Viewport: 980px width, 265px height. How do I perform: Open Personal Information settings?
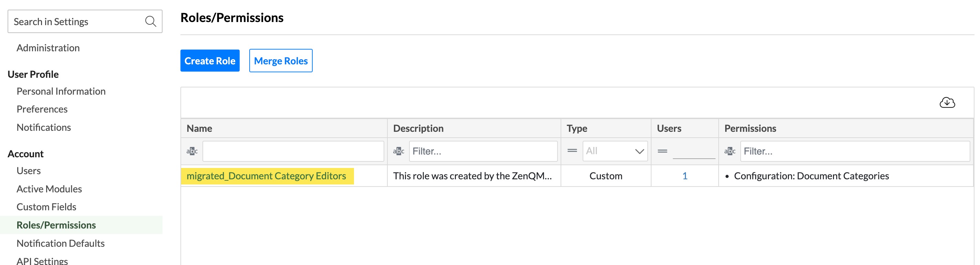coord(61,91)
